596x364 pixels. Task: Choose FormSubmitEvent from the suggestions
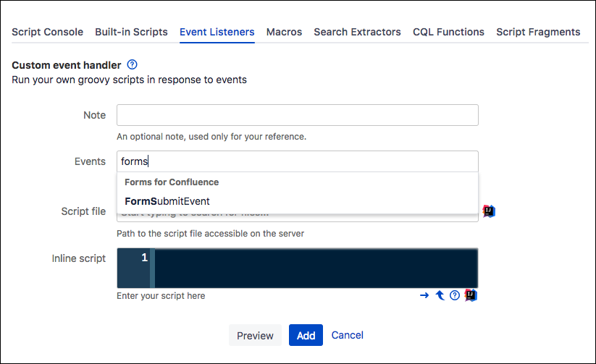pyautogui.click(x=297, y=201)
